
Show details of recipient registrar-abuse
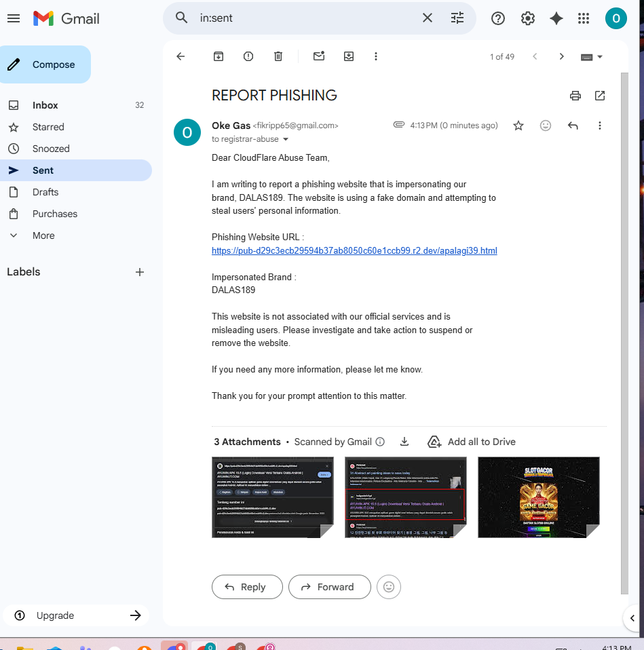tap(285, 139)
